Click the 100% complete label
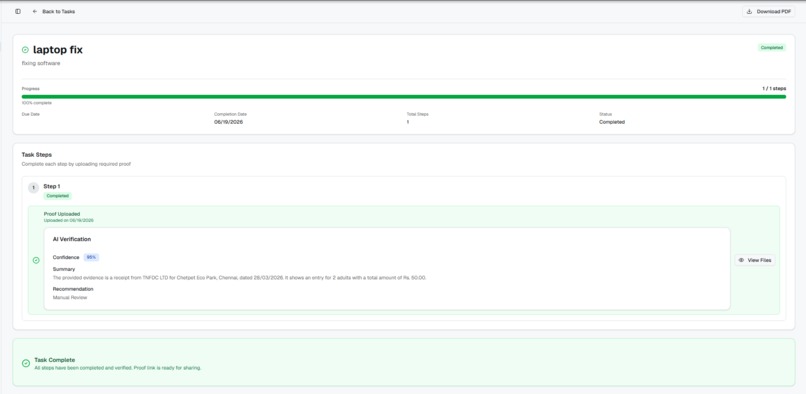806x394 pixels. point(36,103)
